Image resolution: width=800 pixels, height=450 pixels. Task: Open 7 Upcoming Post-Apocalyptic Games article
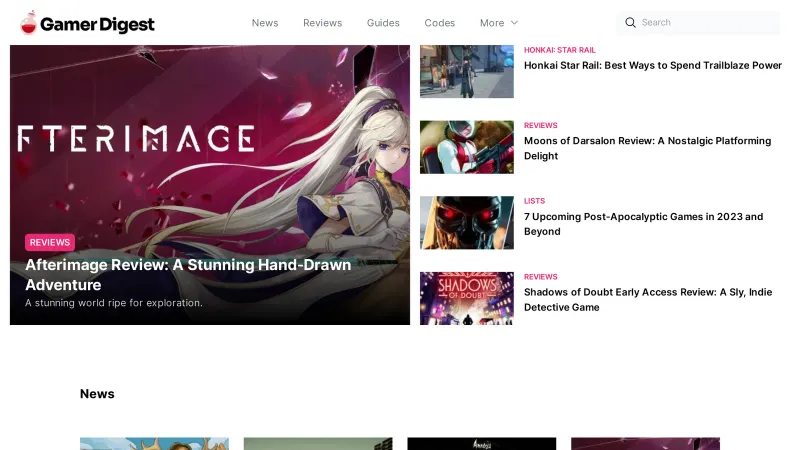coord(643,224)
